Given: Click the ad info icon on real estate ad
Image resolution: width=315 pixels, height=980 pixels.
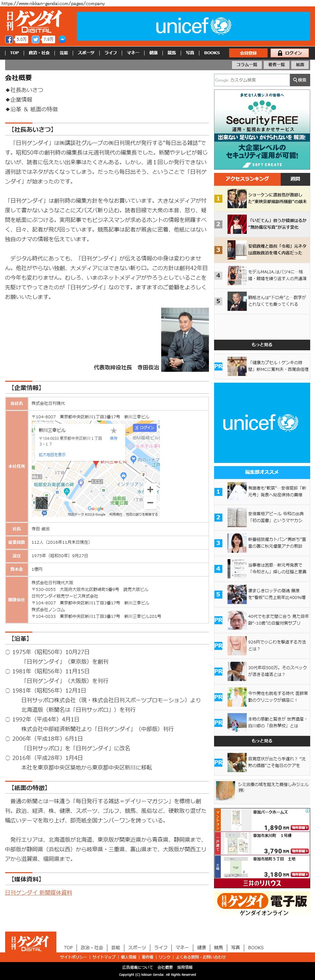Looking at the screenshot, I should (307, 811).
